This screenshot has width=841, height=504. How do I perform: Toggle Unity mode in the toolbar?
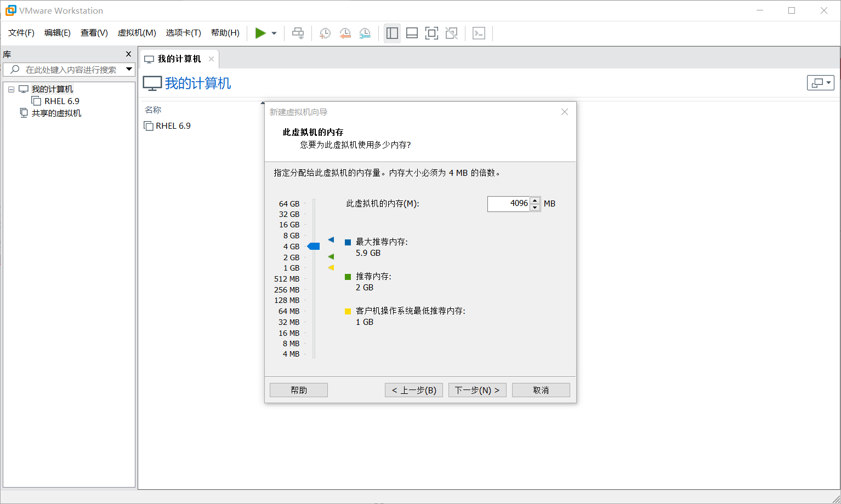pos(451,33)
